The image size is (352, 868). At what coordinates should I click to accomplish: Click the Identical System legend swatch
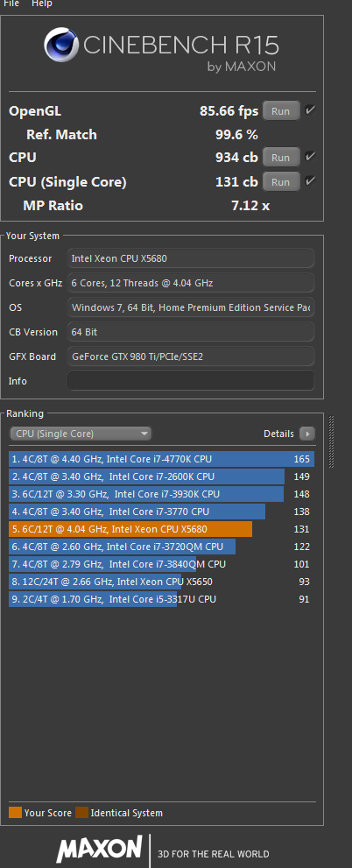pos(82,813)
